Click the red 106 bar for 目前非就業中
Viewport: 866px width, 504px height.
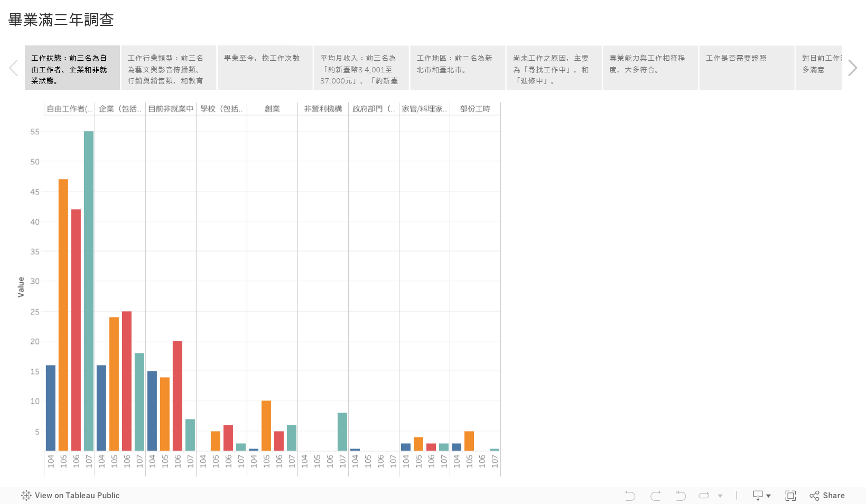coord(178,396)
